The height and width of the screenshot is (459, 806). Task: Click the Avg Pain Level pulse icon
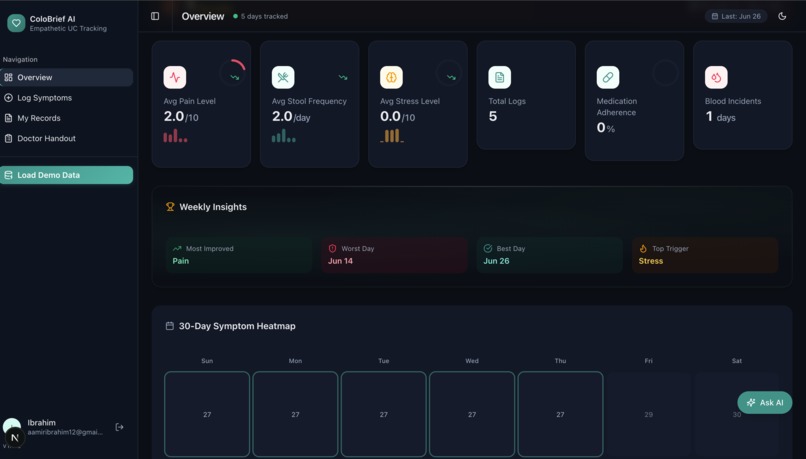click(175, 77)
